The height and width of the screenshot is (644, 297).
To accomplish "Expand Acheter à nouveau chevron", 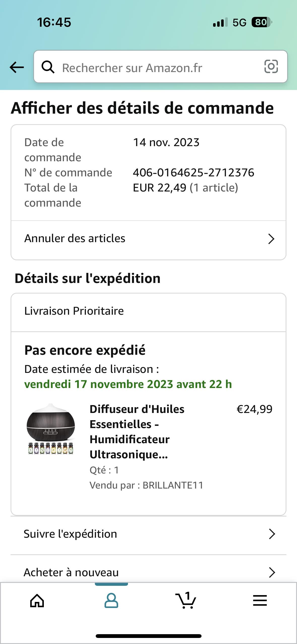I will (272, 572).
